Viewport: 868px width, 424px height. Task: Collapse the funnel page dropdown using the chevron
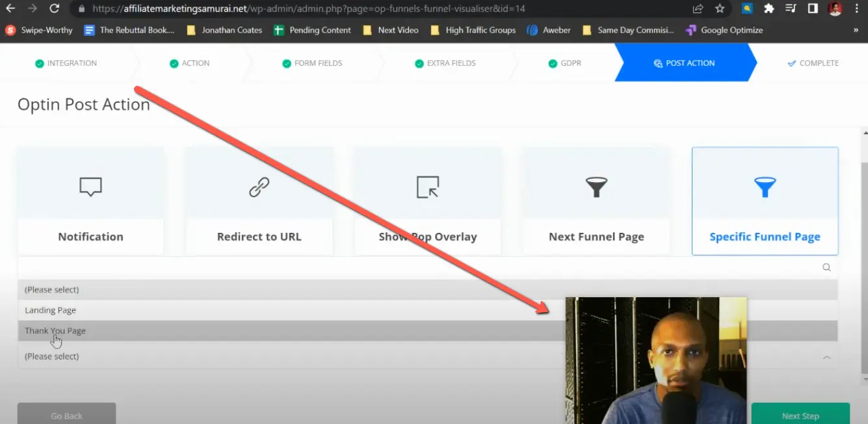tap(826, 357)
